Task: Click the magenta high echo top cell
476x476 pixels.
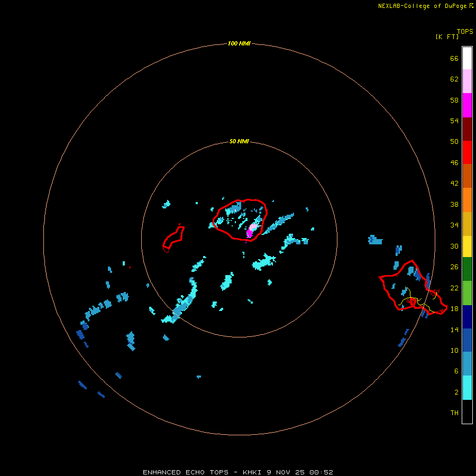Action: (249, 233)
